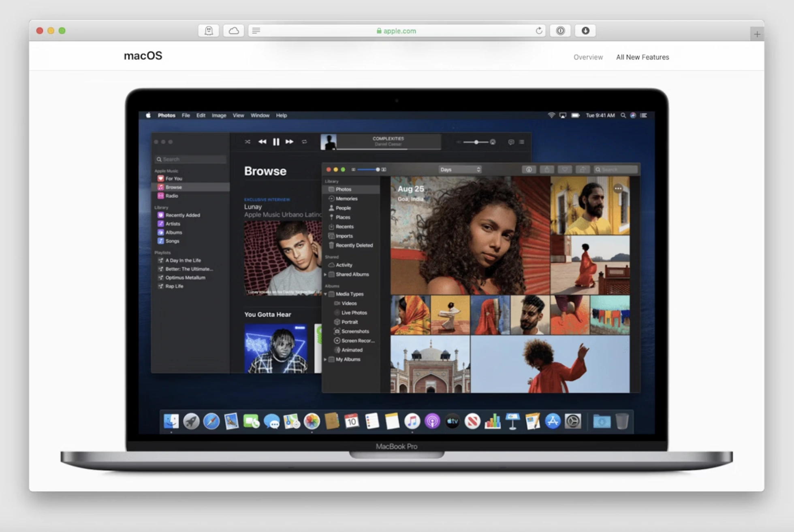The width and height of the screenshot is (794, 532).
Task: Open the Image menu
Action: tap(219, 115)
